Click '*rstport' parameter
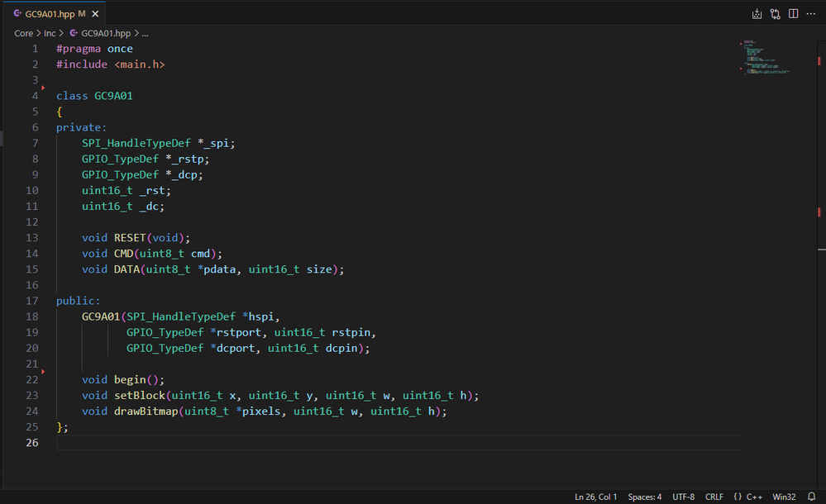 (x=236, y=332)
